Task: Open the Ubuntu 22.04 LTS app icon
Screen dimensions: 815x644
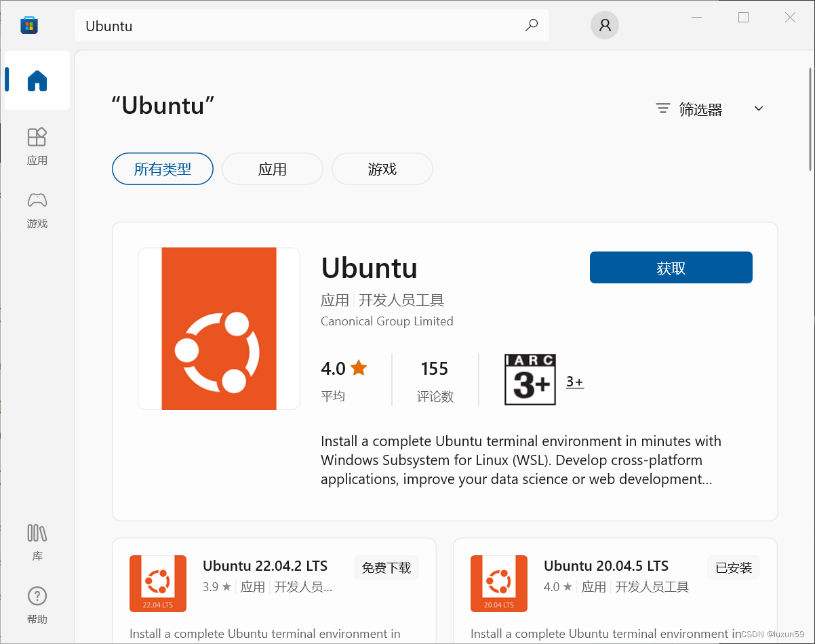Action: click(x=158, y=584)
